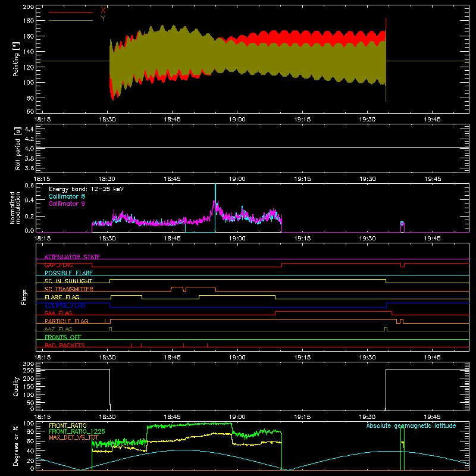Click the modulation spike near 18:55
Screen dimensions: 476x476
215,206
